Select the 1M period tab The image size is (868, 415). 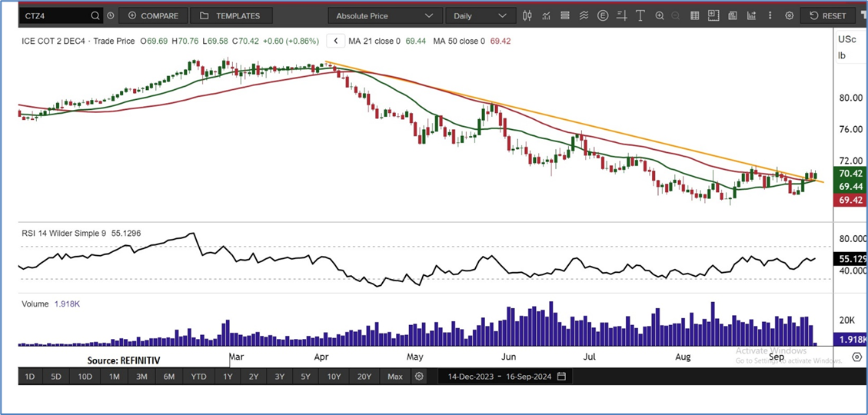114,377
